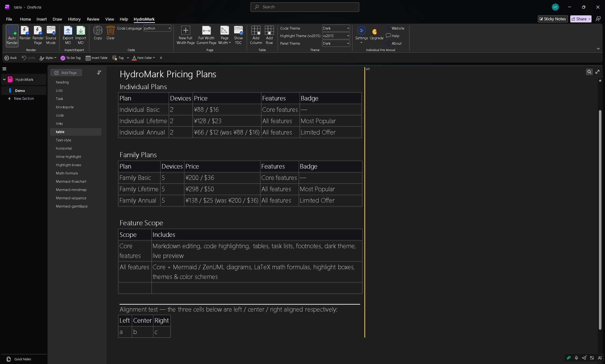Expand the Tag dropdown arrow

click(x=128, y=58)
